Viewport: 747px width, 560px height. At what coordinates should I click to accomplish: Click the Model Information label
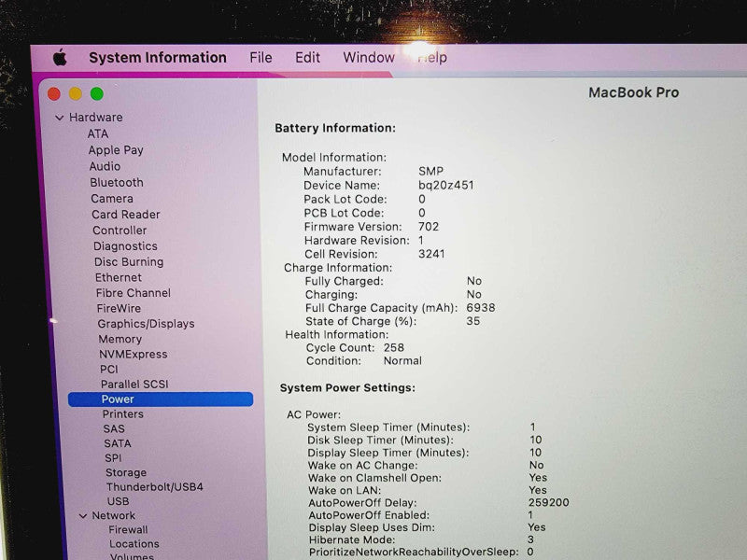click(x=334, y=158)
